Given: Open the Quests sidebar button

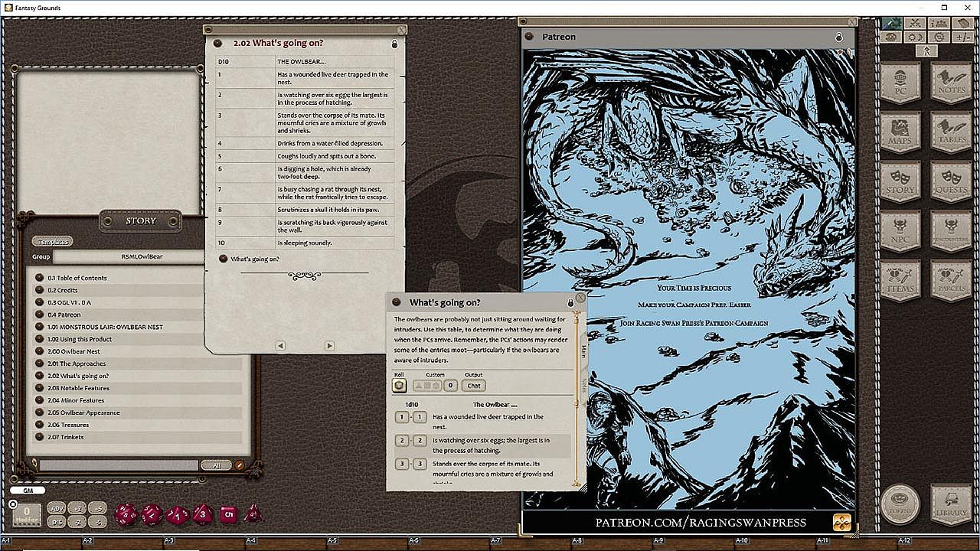Looking at the screenshot, I should [x=951, y=182].
